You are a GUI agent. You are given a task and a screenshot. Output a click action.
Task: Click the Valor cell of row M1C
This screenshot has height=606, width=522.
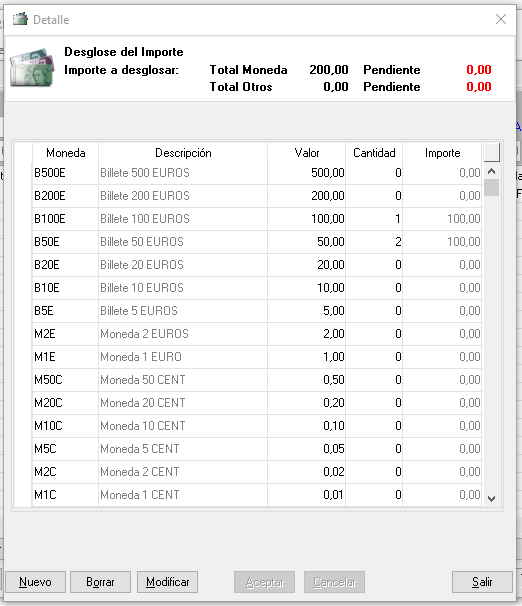tap(306, 495)
